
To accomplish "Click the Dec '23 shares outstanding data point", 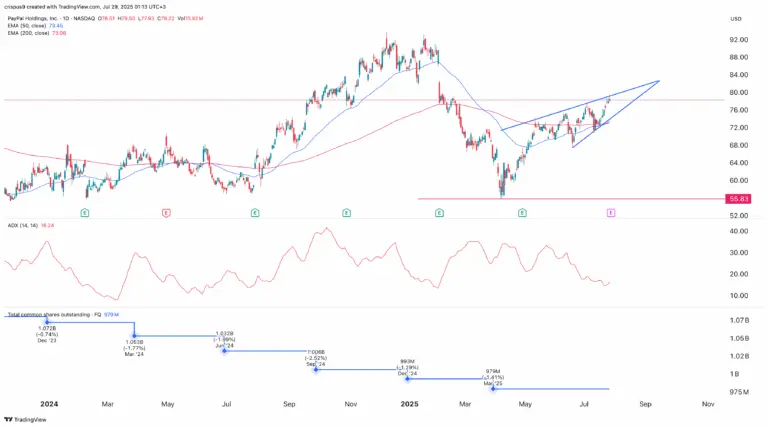I will pos(47,322).
